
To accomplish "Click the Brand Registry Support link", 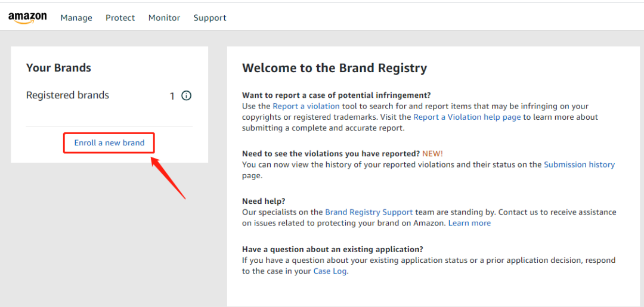I will (369, 212).
